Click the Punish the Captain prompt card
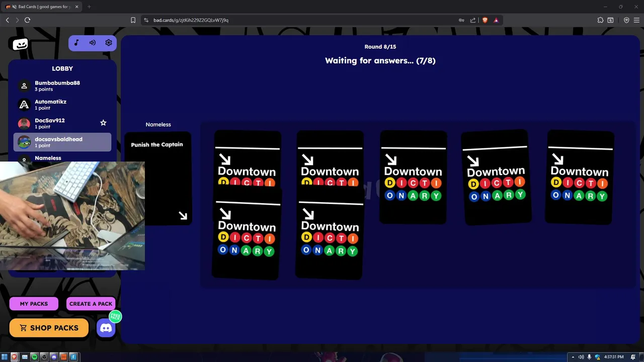This screenshot has height=362, width=644. pyautogui.click(x=158, y=178)
